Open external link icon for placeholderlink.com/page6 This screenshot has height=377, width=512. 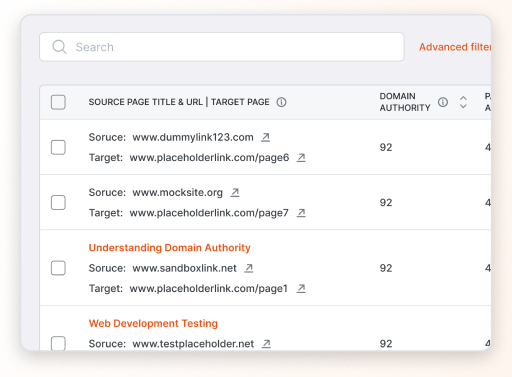point(301,157)
